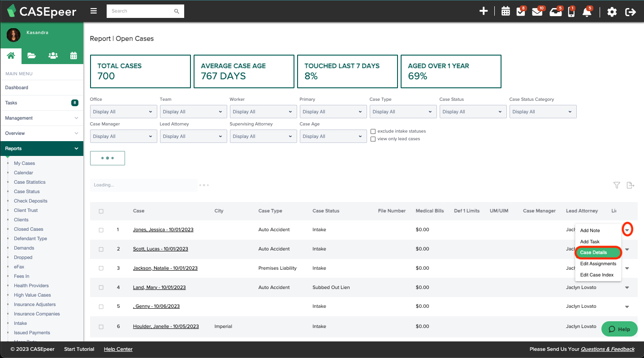Open the mobile phone messages icon
Screen dimensions: 644x358
click(571, 12)
